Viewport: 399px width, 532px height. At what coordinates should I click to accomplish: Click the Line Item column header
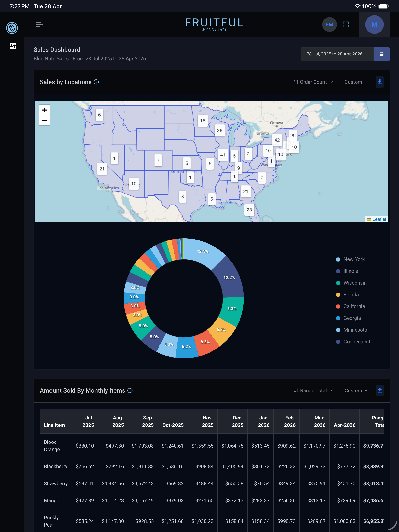tap(56, 422)
